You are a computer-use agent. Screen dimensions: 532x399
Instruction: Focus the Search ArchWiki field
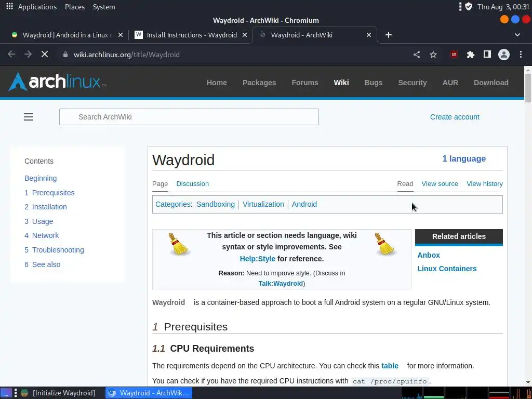point(189,117)
